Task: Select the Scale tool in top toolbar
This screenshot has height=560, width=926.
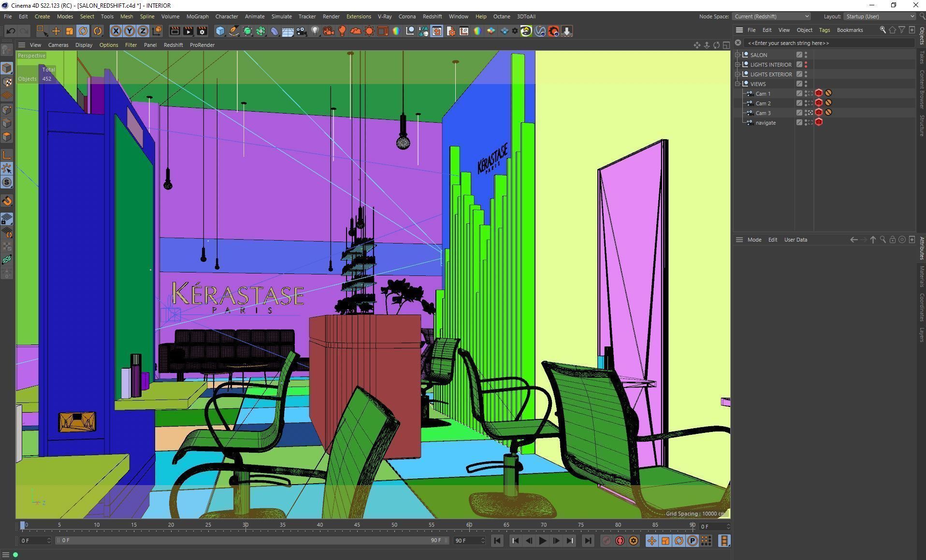Action: coord(70,31)
